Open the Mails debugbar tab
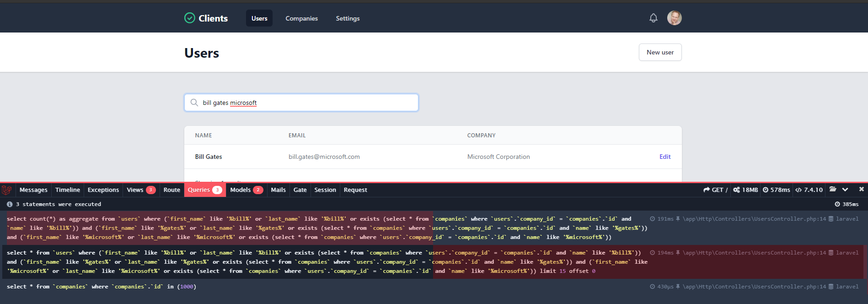The height and width of the screenshot is (304, 868). 278,190
